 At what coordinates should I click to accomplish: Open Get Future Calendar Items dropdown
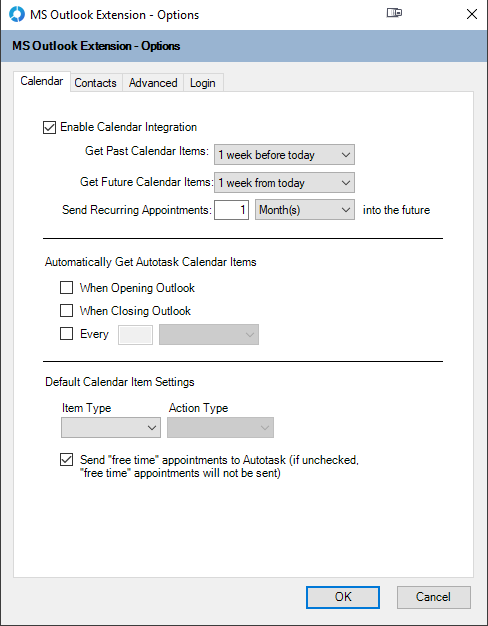pyautogui.click(x=284, y=182)
